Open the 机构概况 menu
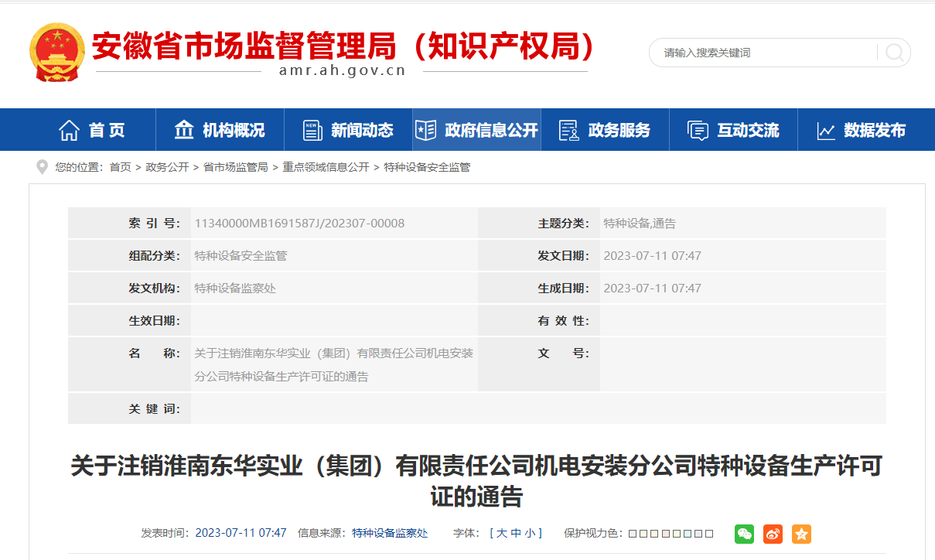Screen dimensions: 935x560 click(x=220, y=130)
